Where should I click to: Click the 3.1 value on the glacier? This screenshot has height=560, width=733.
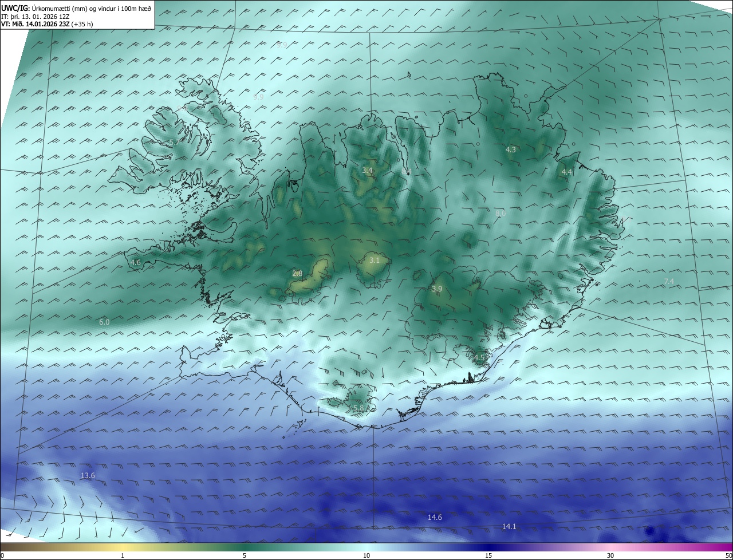point(375,260)
